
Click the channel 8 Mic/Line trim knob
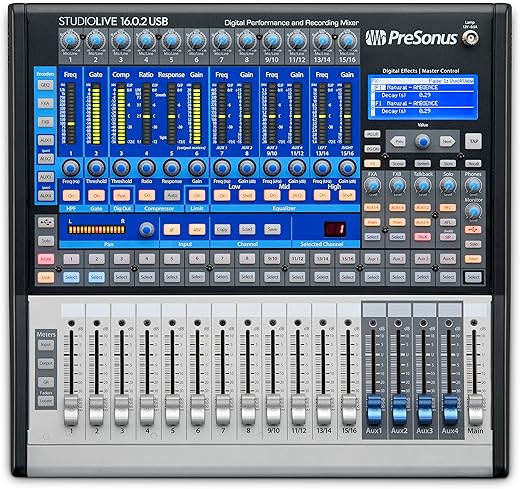(247, 40)
